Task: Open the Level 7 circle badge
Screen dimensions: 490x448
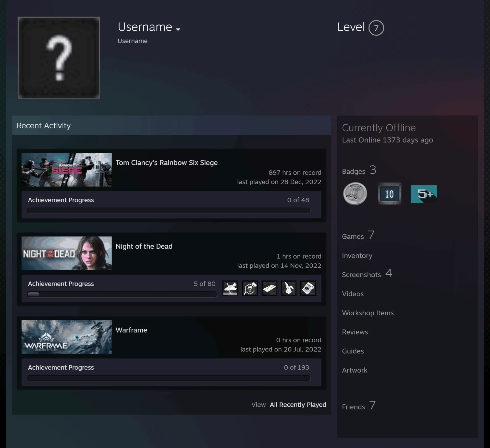Action: tap(376, 28)
